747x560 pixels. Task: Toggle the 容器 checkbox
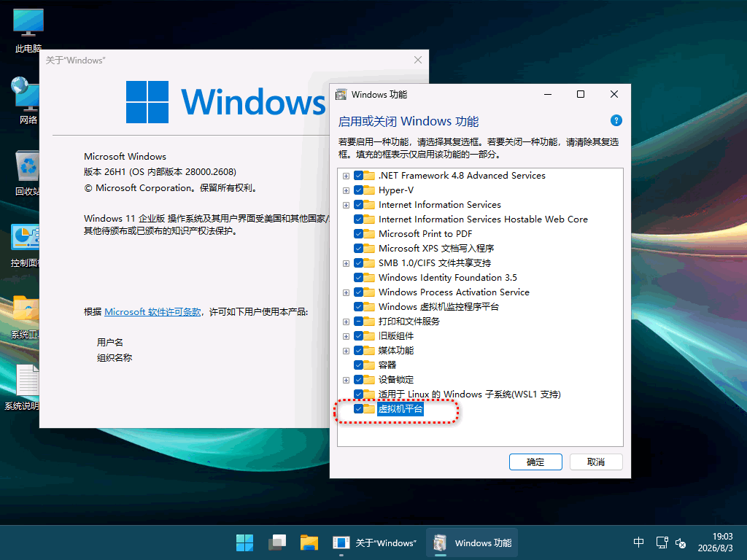[x=359, y=365]
